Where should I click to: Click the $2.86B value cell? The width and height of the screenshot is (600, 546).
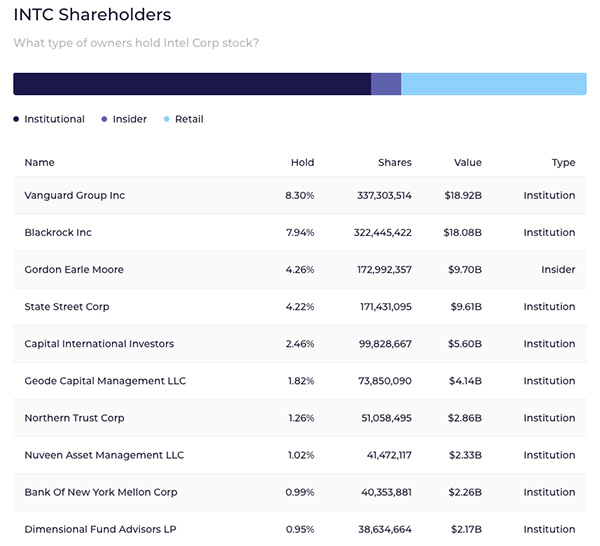(465, 418)
